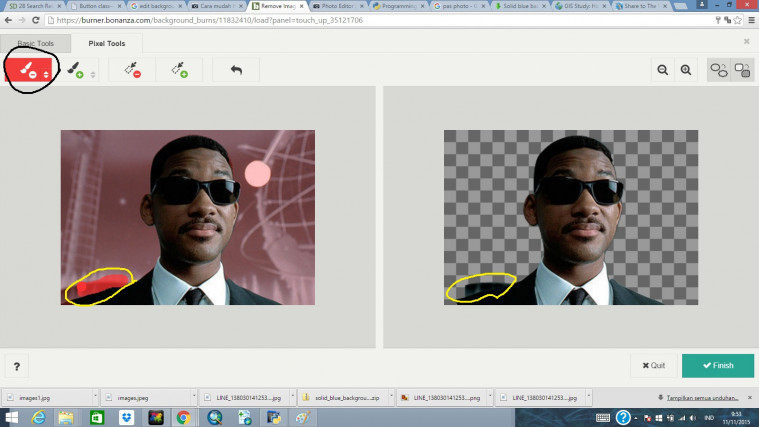The width and height of the screenshot is (759, 427).
Task: Click the transparent preview on the right
Action: (571, 217)
